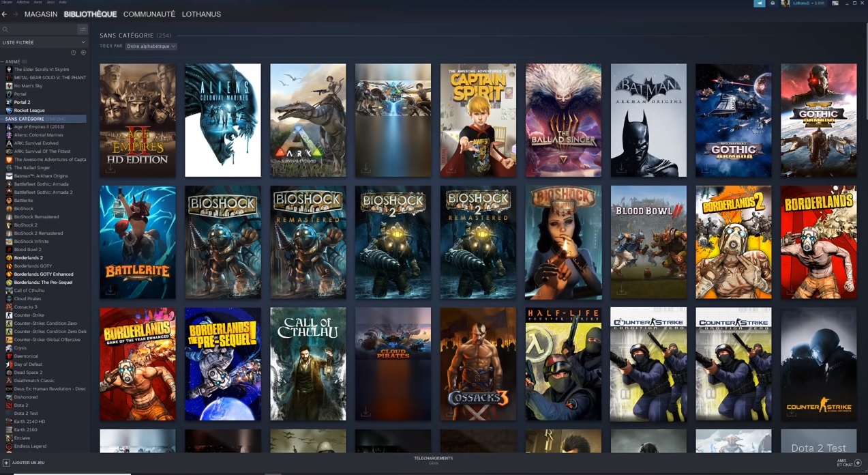Collapse the Animé category

pos(12,61)
